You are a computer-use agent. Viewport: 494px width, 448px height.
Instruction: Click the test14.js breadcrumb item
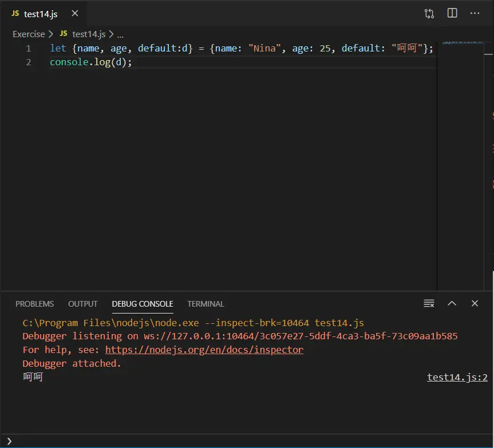point(89,34)
